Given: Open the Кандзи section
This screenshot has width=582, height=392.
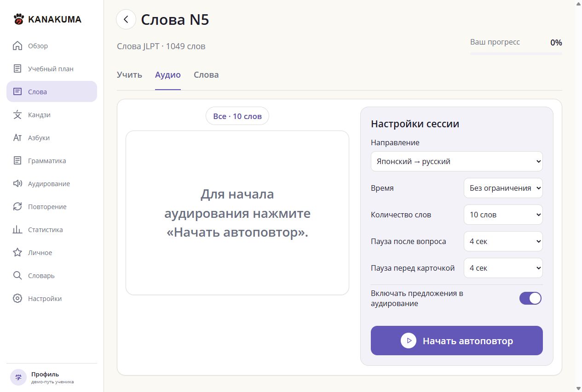Looking at the screenshot, I should point(52,115).
